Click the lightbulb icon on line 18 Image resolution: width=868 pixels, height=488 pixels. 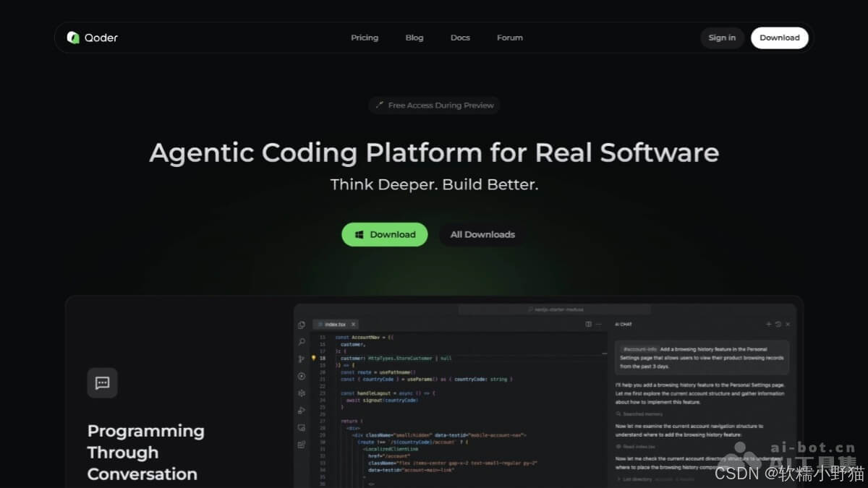pyautogui.click(x=314, y=358)
